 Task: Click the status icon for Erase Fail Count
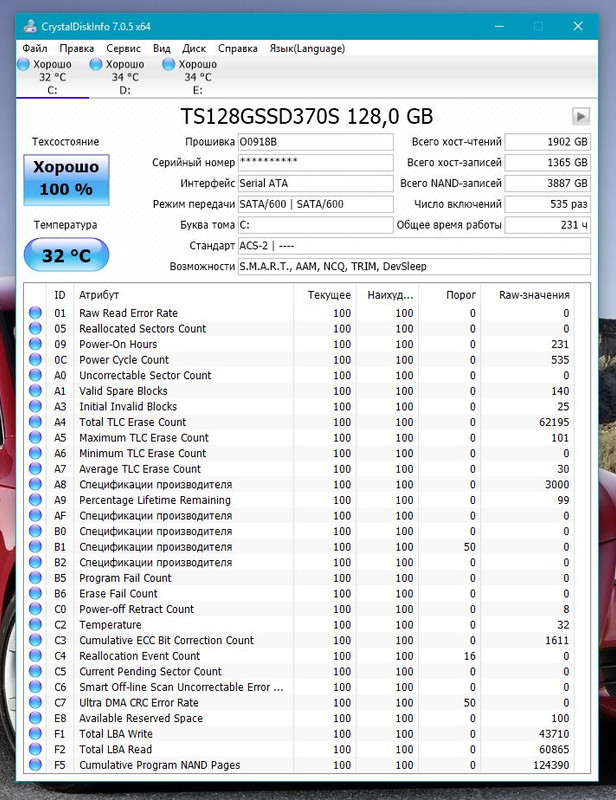[x=35, y=593]
